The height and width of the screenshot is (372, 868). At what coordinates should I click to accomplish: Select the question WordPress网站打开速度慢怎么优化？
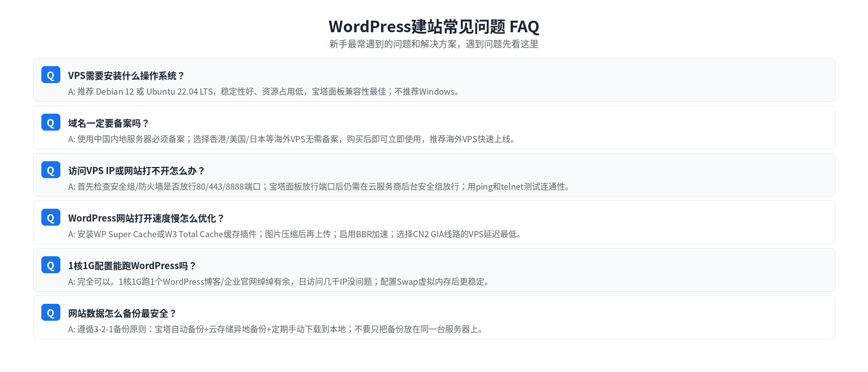(x=146, y=218)
